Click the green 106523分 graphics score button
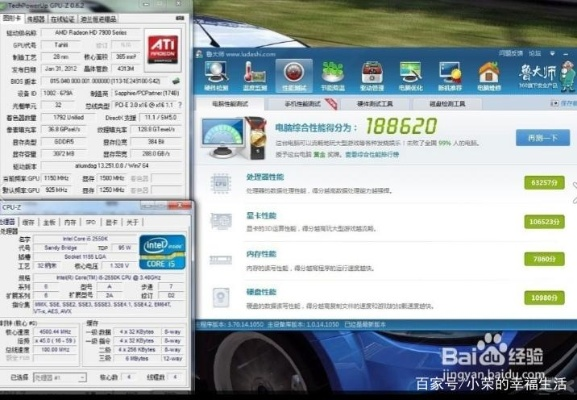This screenshot has width=577, height=400. 544,222
